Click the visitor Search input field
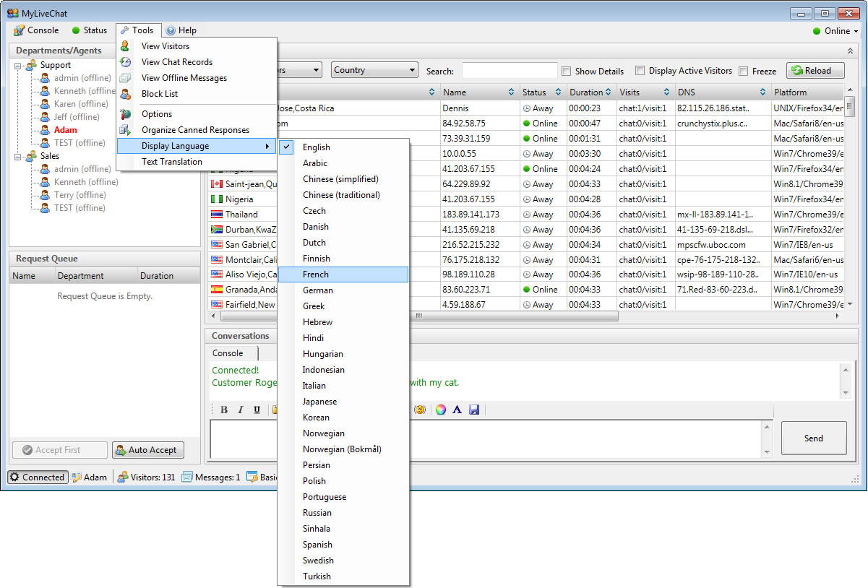Viewport: 868px width, 588px height. 509,71
